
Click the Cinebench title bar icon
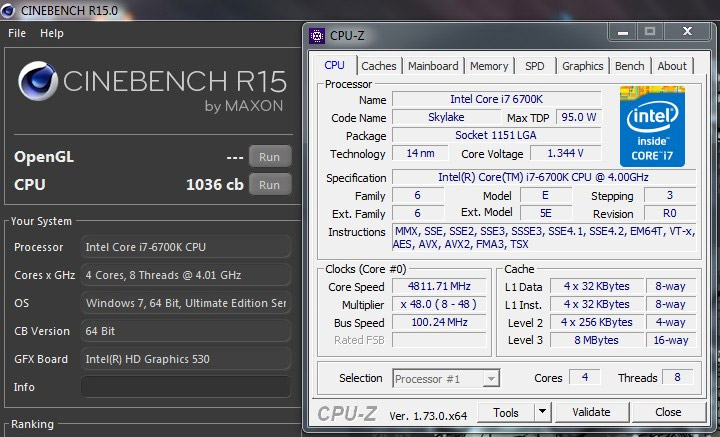[7, 10]
